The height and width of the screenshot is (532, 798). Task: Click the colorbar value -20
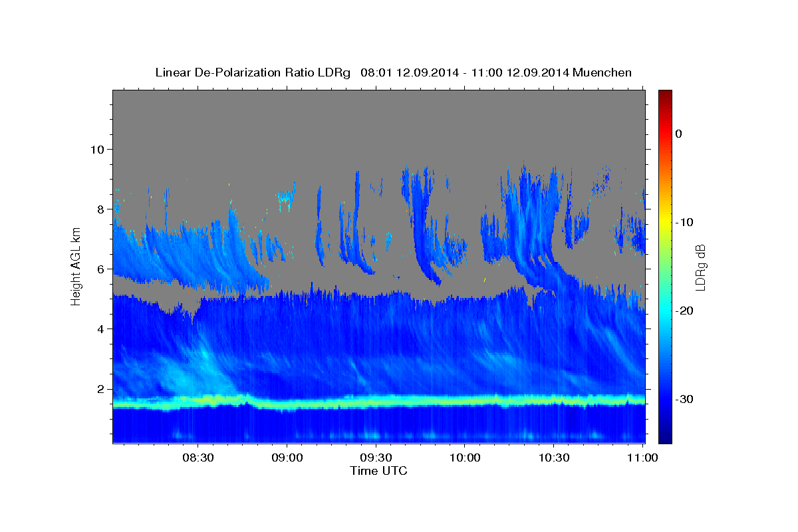click(684, 311)
